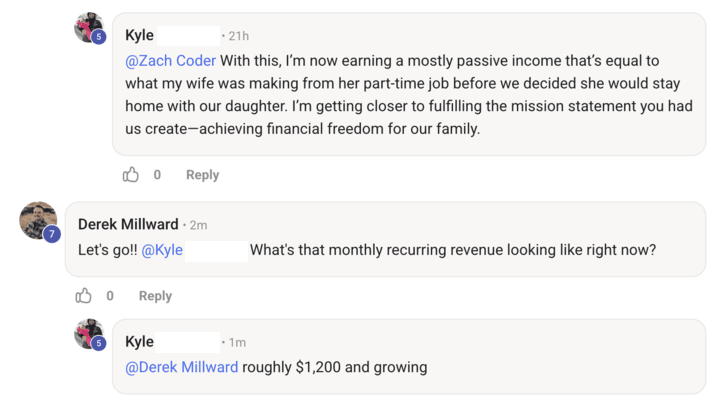Like Kyle's passive income comment with thumbs-up

[131, 175]
